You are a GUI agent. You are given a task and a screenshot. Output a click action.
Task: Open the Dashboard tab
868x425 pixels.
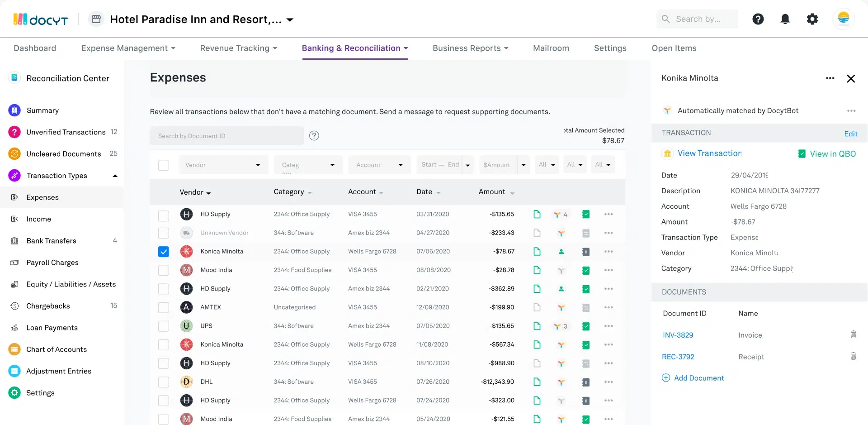pyautogui.click(x=35, y=48)
